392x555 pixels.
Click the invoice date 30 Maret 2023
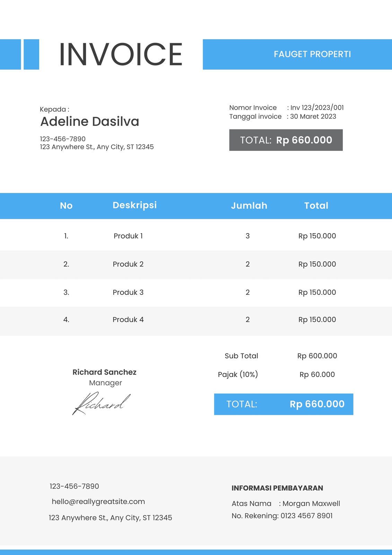click(x=313, y=117)
